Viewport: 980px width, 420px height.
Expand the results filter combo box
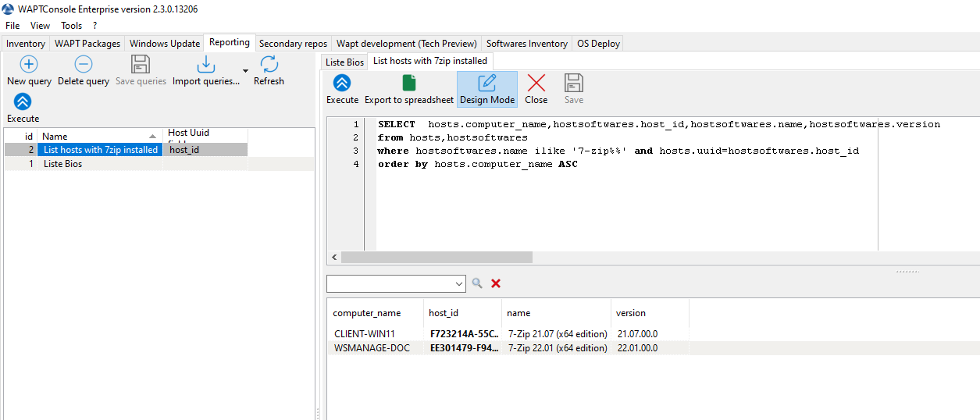[458, 283]
